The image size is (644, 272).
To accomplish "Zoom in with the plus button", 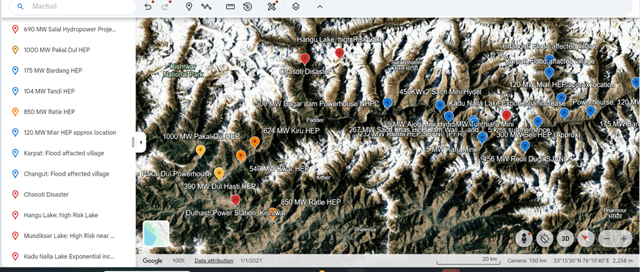I will [624, 239].
